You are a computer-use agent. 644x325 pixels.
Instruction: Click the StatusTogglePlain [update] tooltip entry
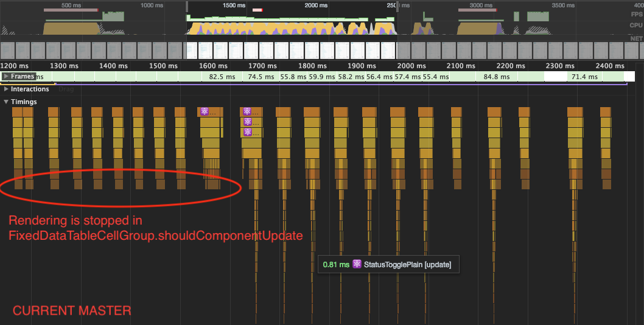point(388,264)
